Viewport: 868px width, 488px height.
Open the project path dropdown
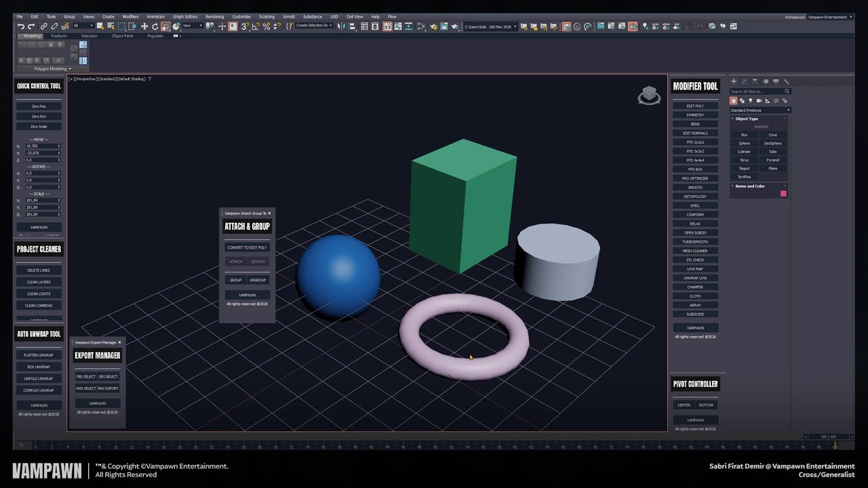(490, 26)
